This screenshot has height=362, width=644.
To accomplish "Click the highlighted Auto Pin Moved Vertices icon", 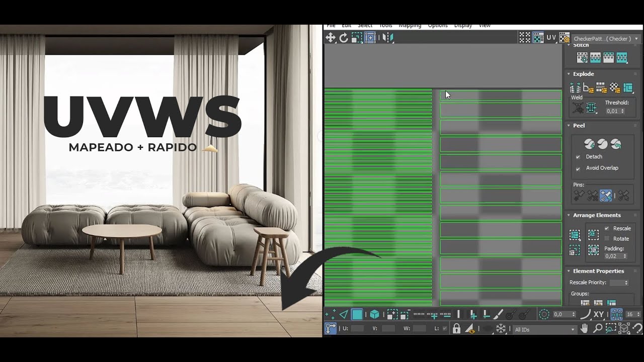I will [606, 196].
